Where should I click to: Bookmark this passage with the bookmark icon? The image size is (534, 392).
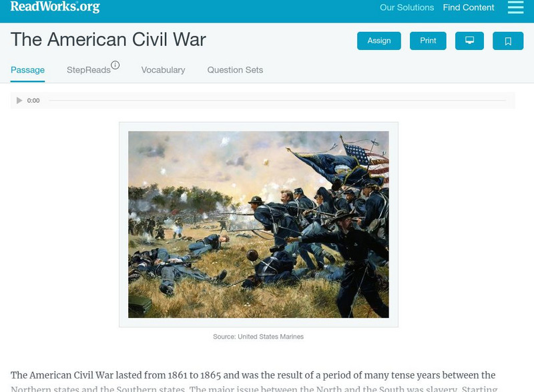(x=508, y=41)
